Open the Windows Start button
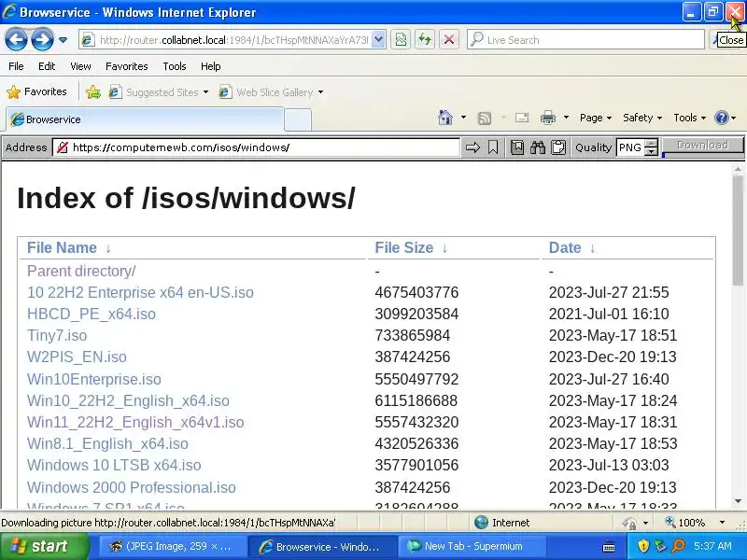This screenshot has width=747, height=560. tap(44, 546)
